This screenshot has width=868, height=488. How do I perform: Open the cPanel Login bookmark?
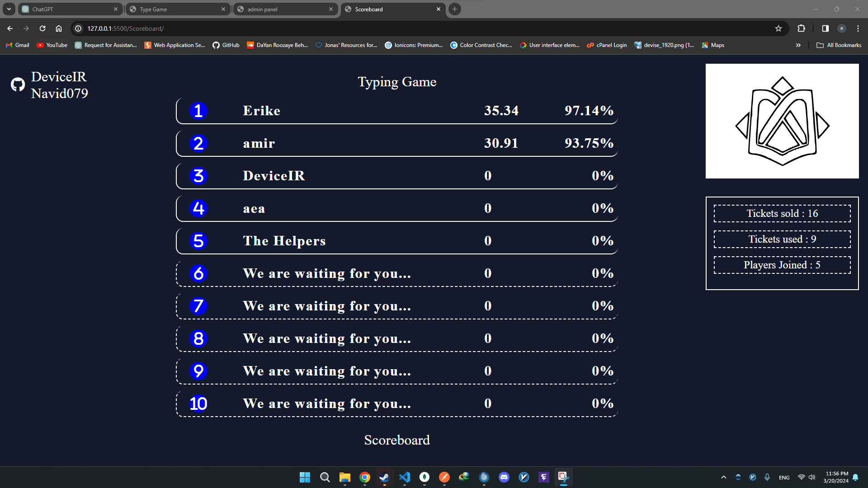[607, 45]
